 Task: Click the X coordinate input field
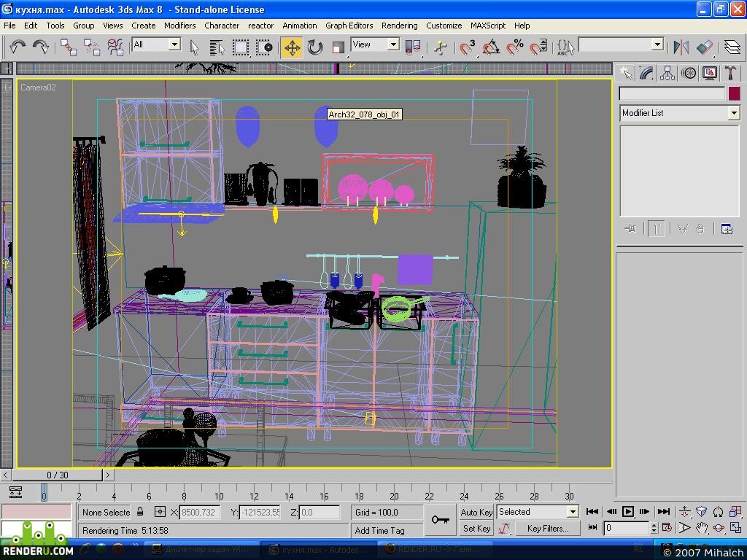200,513
